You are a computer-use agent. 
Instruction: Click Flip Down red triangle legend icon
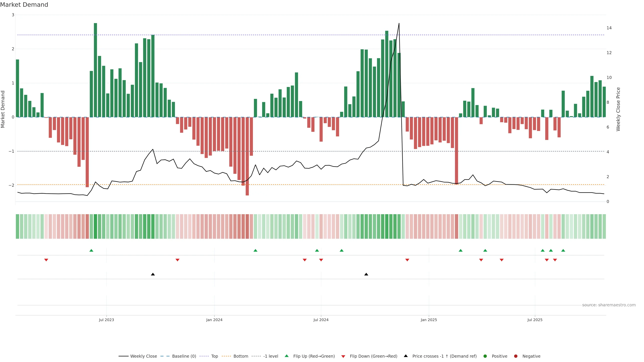pyautogui.click(x=343, y=356)
